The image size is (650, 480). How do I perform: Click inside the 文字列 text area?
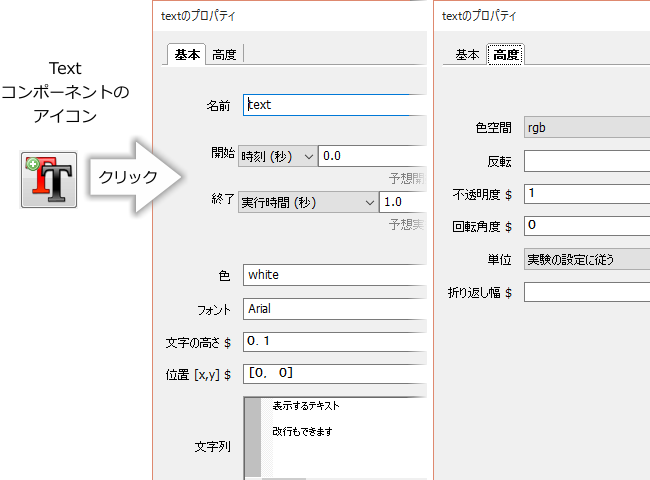tap(344, 438)
